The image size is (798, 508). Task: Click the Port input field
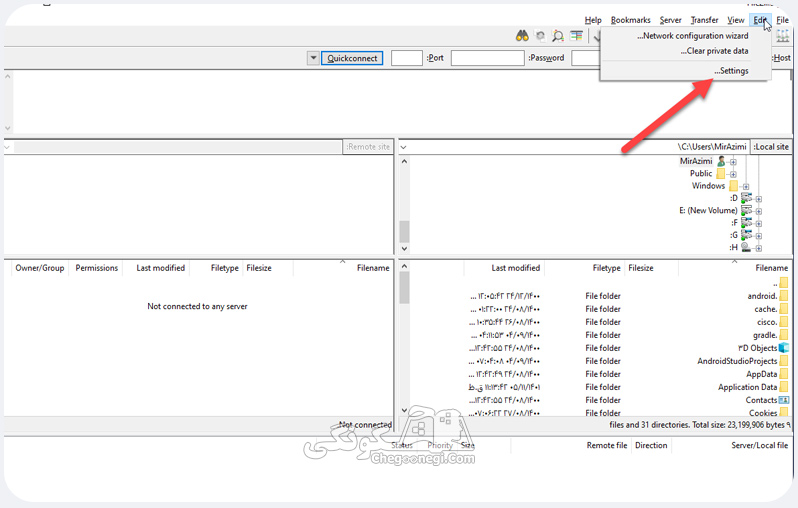tap(407, 58)
